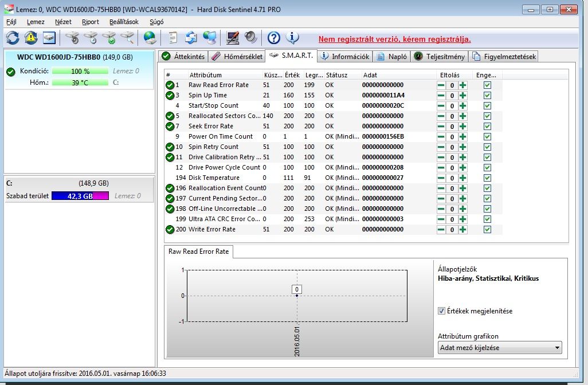Click the plus icon for Spin Up Time
588x385 pixels.
[463, 96]
